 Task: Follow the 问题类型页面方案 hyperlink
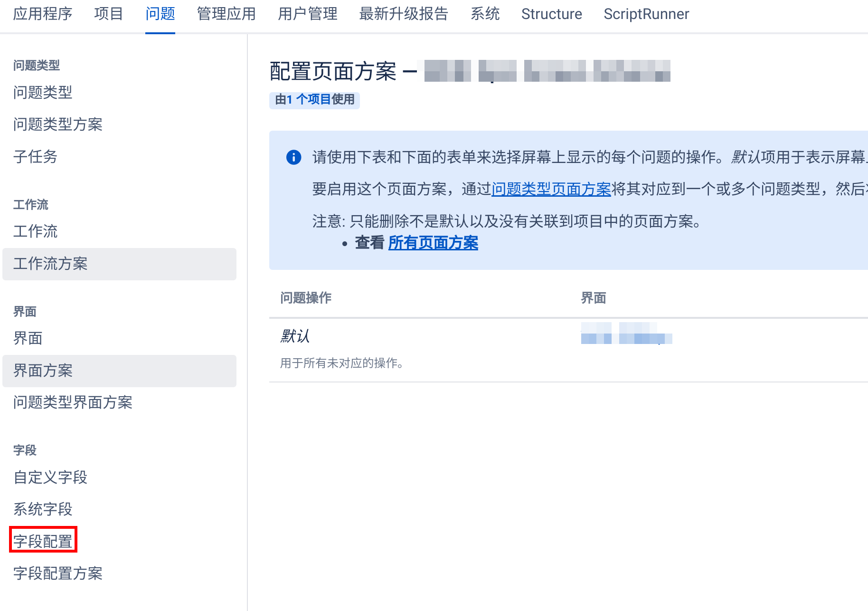[x=551, y=189]
